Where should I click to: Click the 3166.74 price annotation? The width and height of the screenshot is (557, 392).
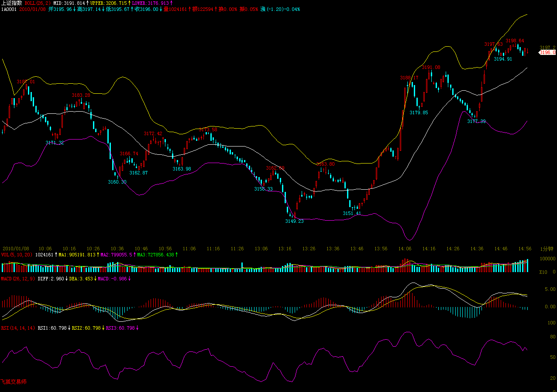click(129, 153)
